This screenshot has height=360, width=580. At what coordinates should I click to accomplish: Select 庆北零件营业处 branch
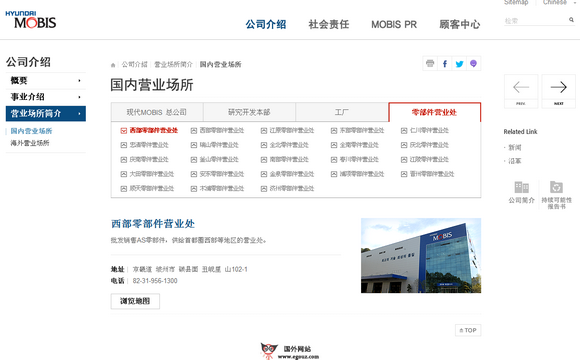[429, 145]
